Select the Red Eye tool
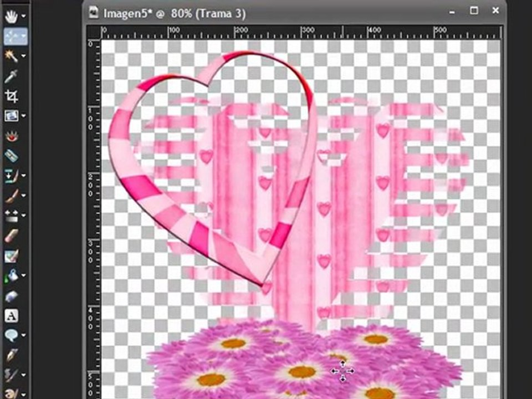Image resolution: width=532 pixels, height=399 pixels. click(x=11, y=136)
